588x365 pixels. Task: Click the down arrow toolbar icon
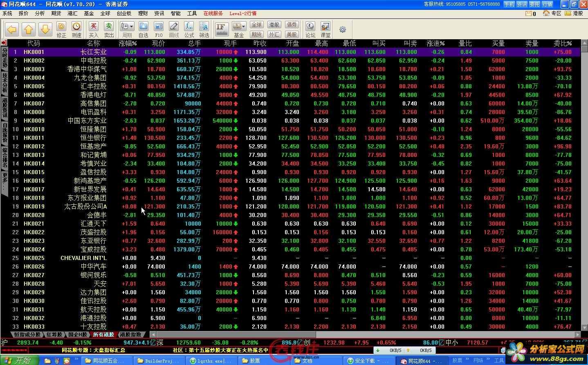click(x=45, y=29)
